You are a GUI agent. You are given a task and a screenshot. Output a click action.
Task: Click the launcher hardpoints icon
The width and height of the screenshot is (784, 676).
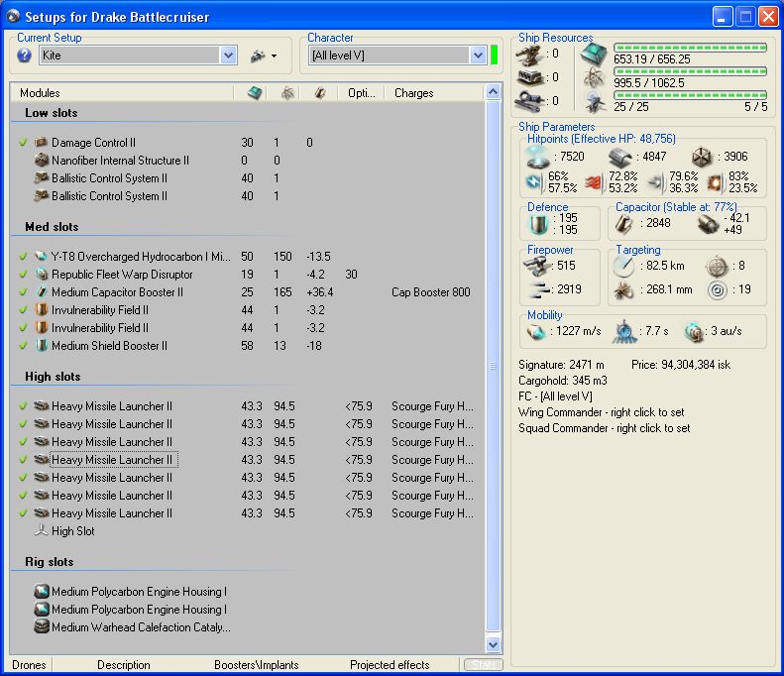coord(529,78)
